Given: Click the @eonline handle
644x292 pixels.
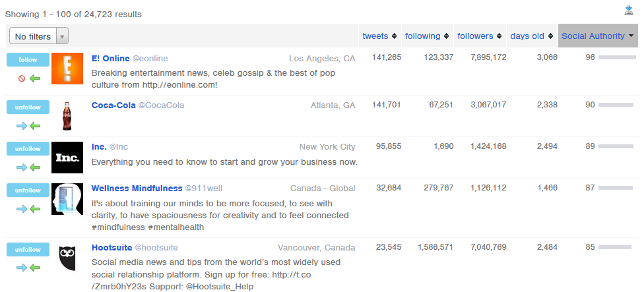Looking at the screenshot, I should [150, 59].
